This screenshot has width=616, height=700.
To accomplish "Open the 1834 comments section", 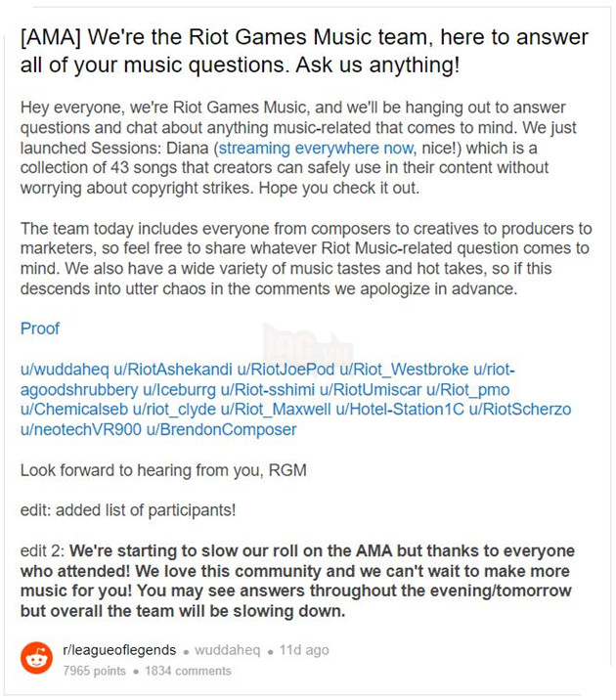I will [188, 671].
